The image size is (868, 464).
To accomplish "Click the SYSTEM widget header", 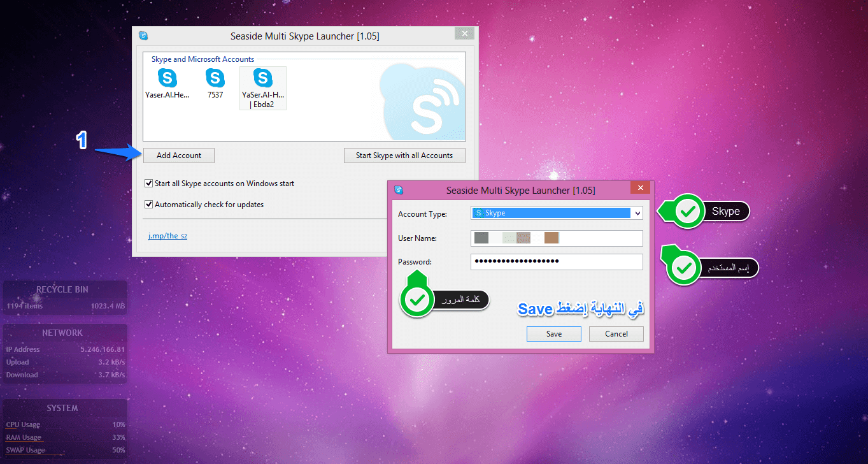I will [62, 409].
